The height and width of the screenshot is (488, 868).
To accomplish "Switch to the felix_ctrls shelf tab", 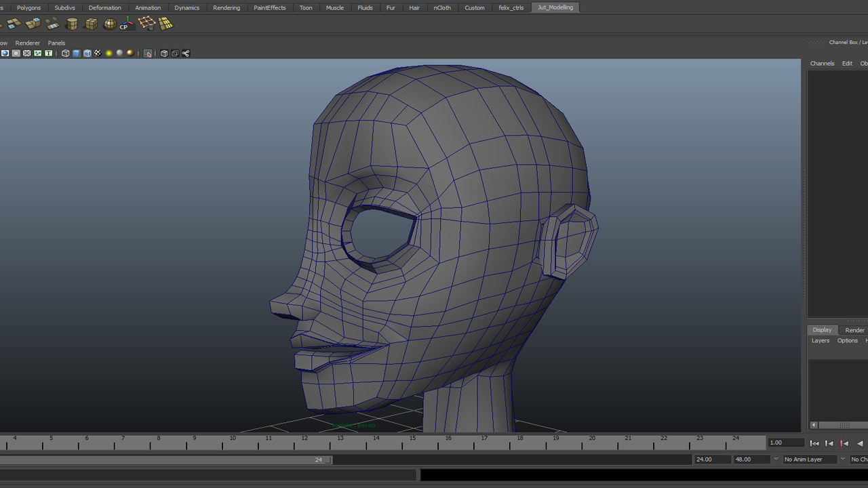I will [x=511, y=7].
